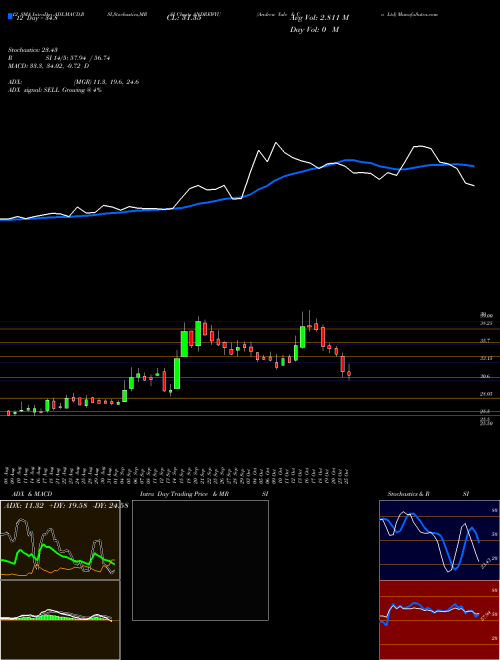This screenshot has height=660, width=500.
Task: Click the 29.05 price axis label
Action: tap(486, 394)
